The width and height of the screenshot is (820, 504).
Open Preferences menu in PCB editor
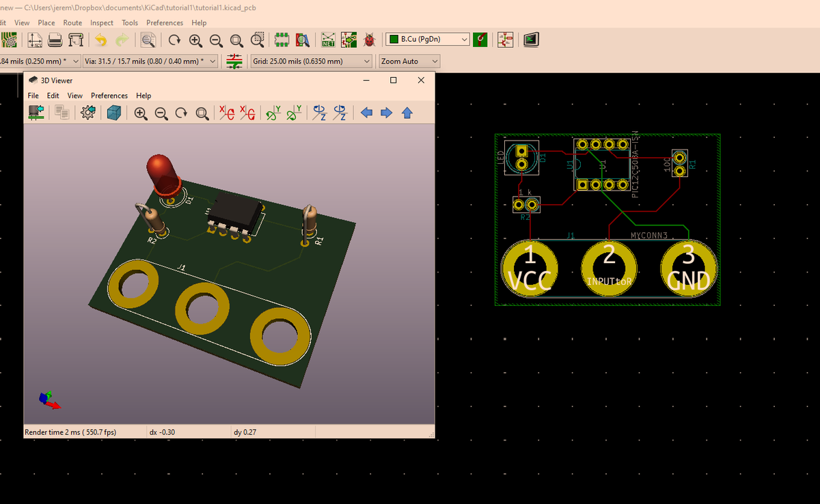pyautogui.click(x=165, y=23)
